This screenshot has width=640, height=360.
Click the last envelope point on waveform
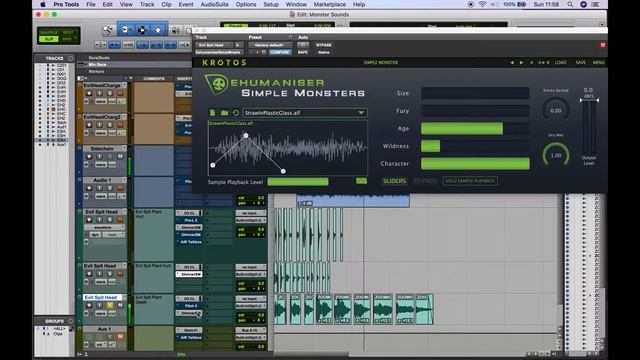pyautogui.click(x=283, y=171)
